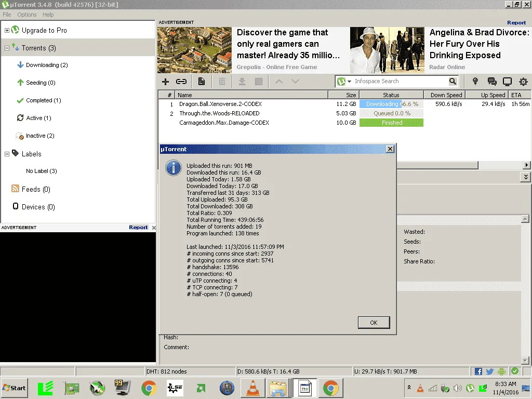Click Report link on sidebar advertisement
The width and height of the screenshot is (532, 399).
point(138,228)
